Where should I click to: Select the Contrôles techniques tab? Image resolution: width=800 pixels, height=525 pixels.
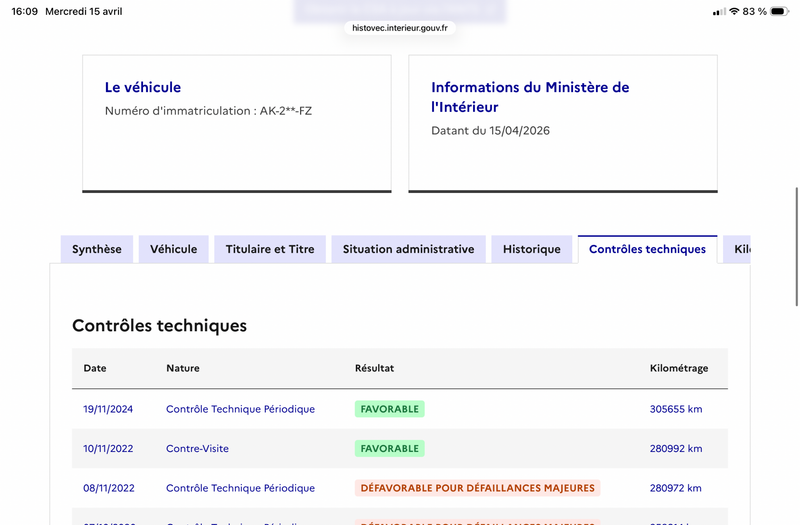coord(647,249)
